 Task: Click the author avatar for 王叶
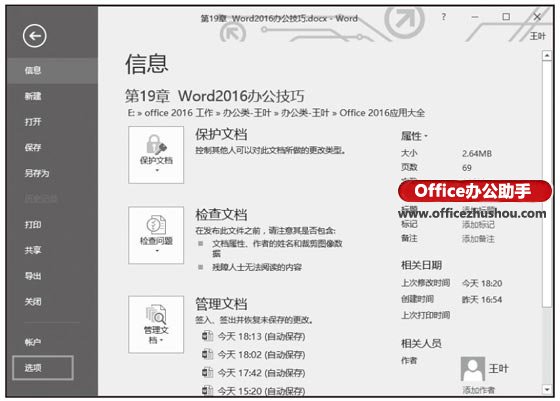472,369
